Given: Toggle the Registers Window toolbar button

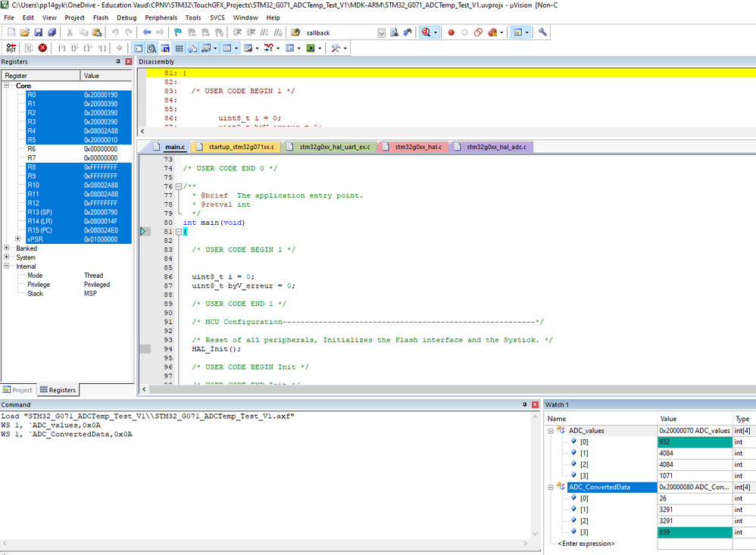Looking at the screenshot, I should click(x=179, y=48).
